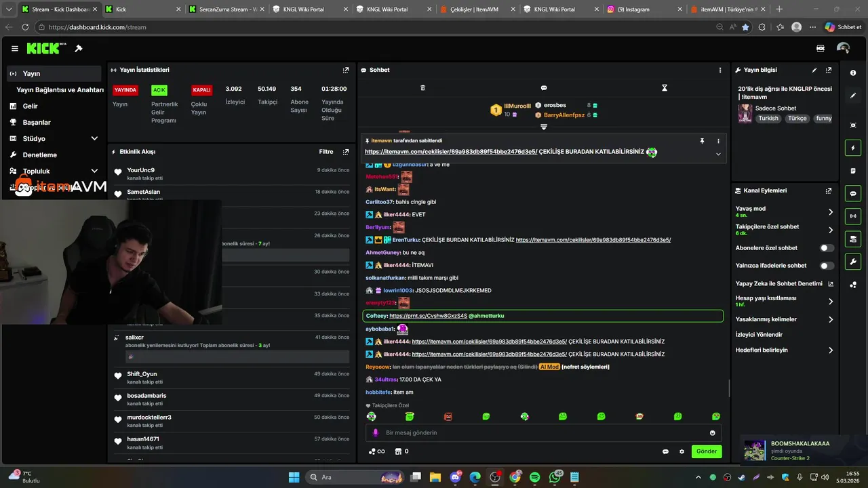Image resolution: width=868 pixels, height=488 pixels.
Task: Open Cofteey's prnt.sc link in chat
Action: (428, 316)
